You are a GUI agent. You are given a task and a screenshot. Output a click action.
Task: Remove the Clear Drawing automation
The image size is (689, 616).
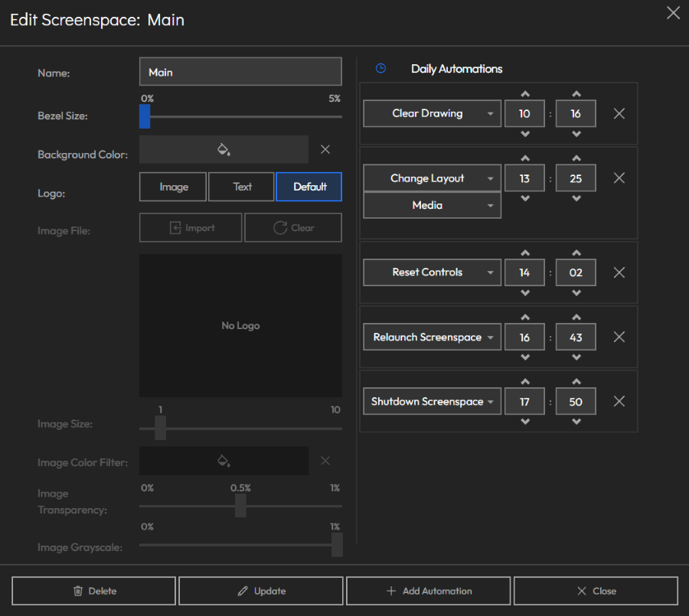[619, 114]
